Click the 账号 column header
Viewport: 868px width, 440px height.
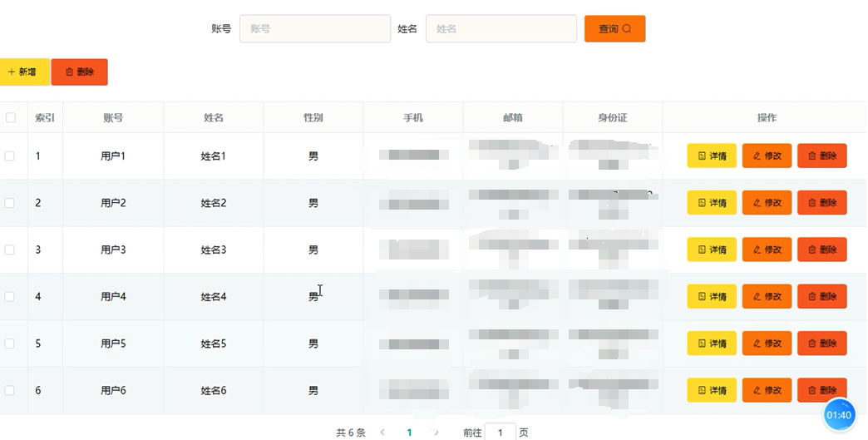point(113,117)
